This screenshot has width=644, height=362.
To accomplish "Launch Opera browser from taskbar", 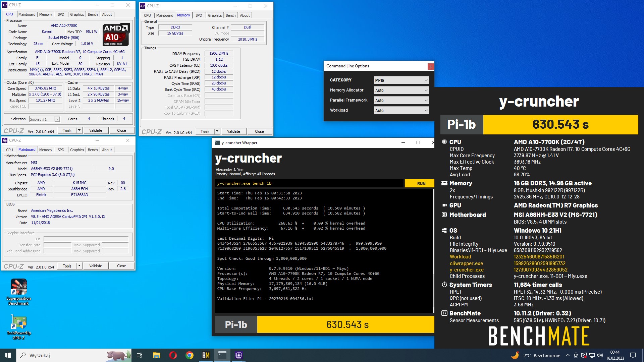I will click(x=173, y=355).
